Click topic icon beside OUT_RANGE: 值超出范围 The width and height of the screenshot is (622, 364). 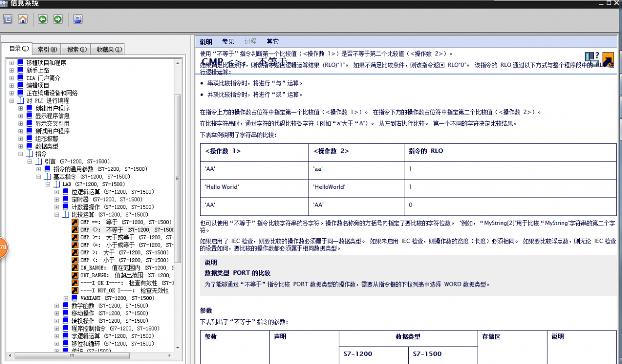point(75,275)
